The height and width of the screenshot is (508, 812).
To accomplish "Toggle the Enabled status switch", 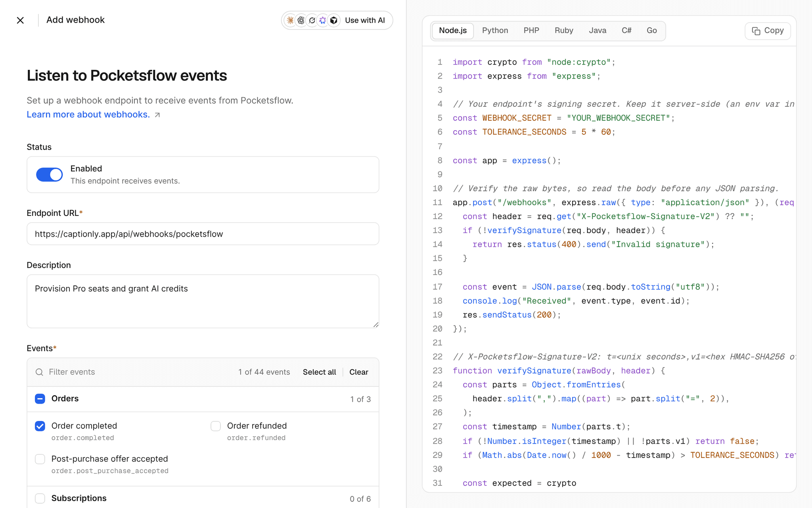I will (49, 175).
